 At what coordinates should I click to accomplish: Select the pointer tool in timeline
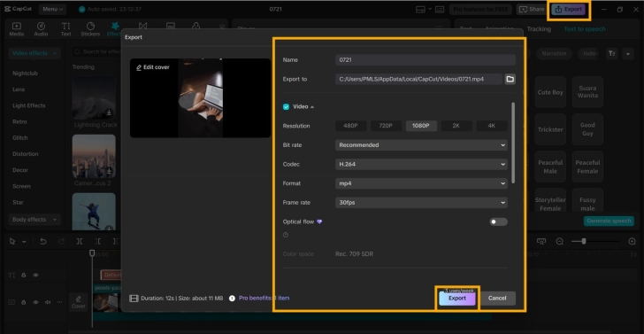pyautogui.click(x=12, y=242)
